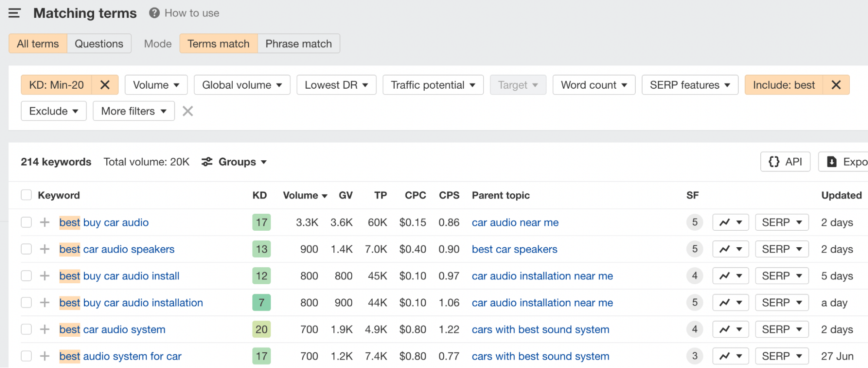Add best audio system for car plus
The height and width of the screenshot is (368, 868).
pyautogui.click(x=45, y=356)
